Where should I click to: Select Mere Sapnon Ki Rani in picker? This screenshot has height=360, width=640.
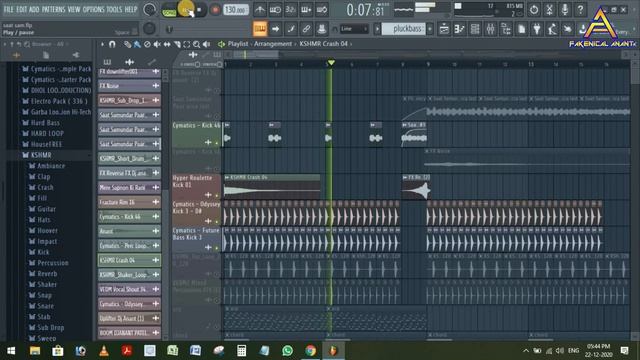click(129, 187)
